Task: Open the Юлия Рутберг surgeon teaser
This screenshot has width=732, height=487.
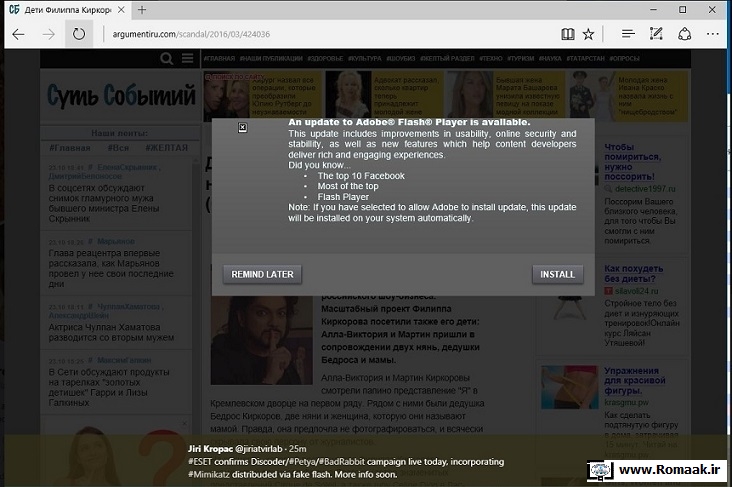Action: [x=263, y=96]
